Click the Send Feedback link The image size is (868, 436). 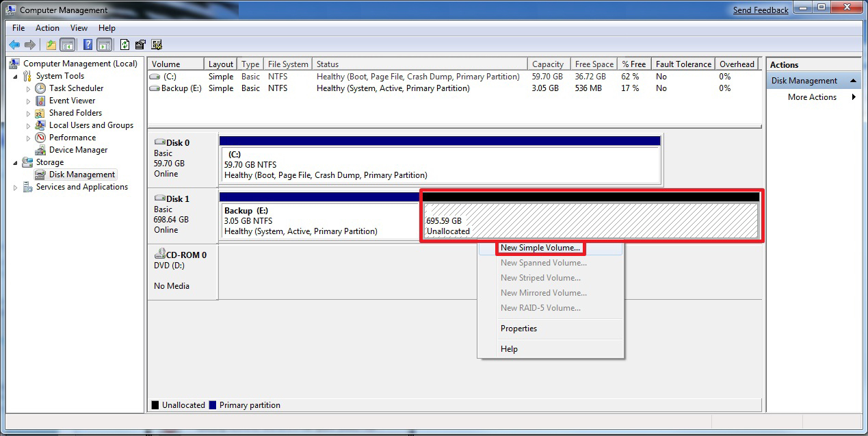coord(761,10)
